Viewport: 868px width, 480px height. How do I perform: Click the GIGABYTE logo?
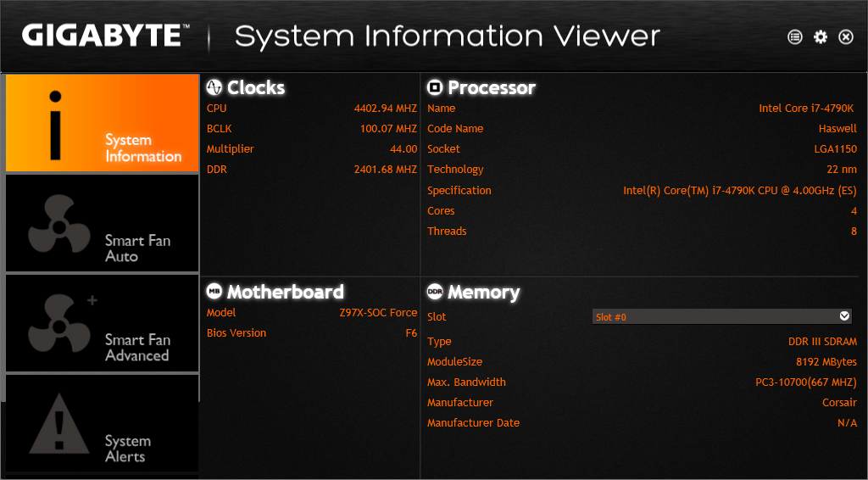pyautogui.click(x=105, y=36)
